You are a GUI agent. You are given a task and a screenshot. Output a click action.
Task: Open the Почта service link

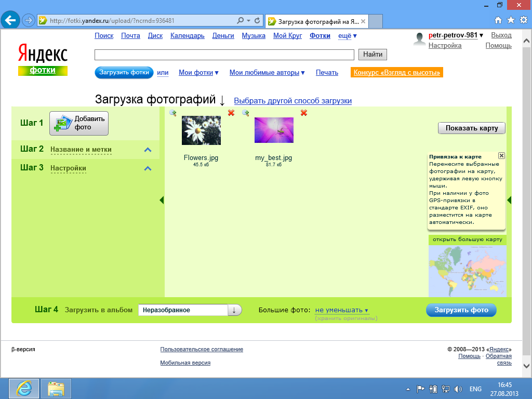click(x=130, y=36)
